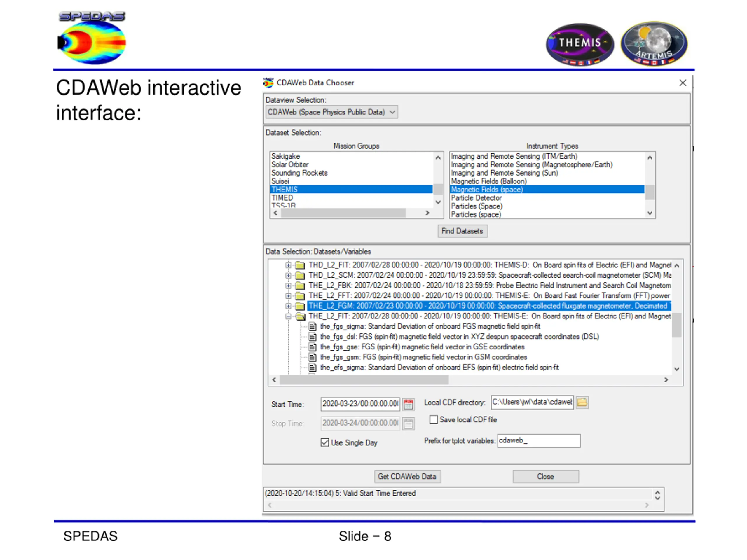Click Find Datasets button
Image resolution: width=747 pixels, height=560 pixels.
tap(462, 231)
